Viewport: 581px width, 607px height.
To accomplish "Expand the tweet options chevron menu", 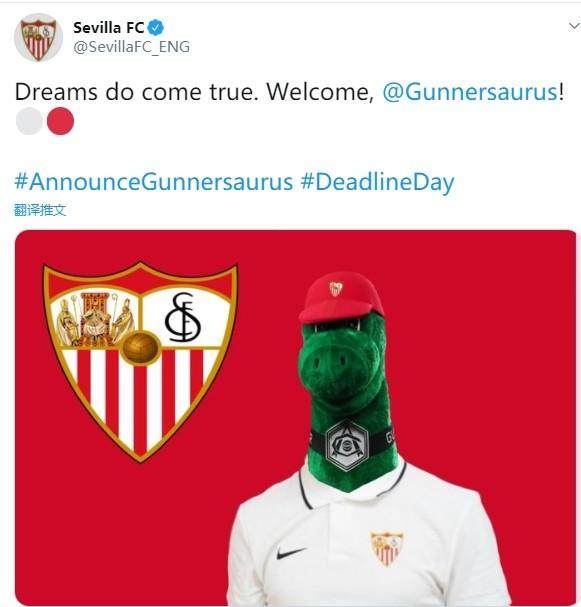I will click(574, 26).
